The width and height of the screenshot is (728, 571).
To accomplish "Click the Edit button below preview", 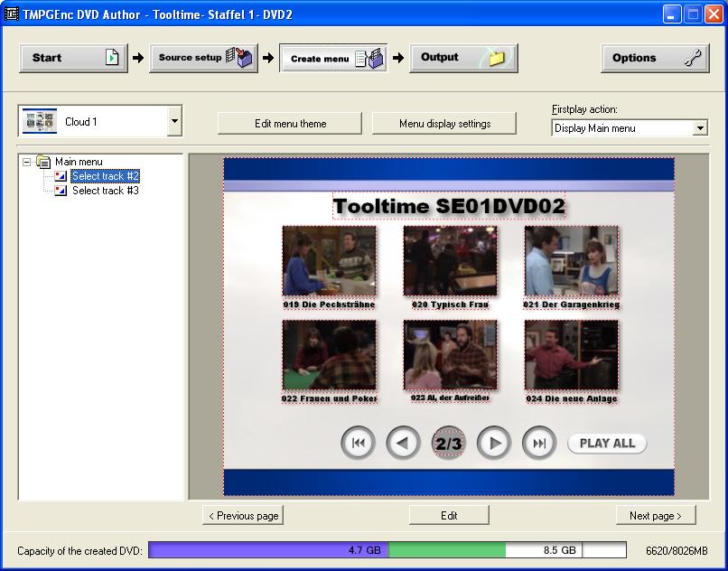I will click(x=449, y=516).
